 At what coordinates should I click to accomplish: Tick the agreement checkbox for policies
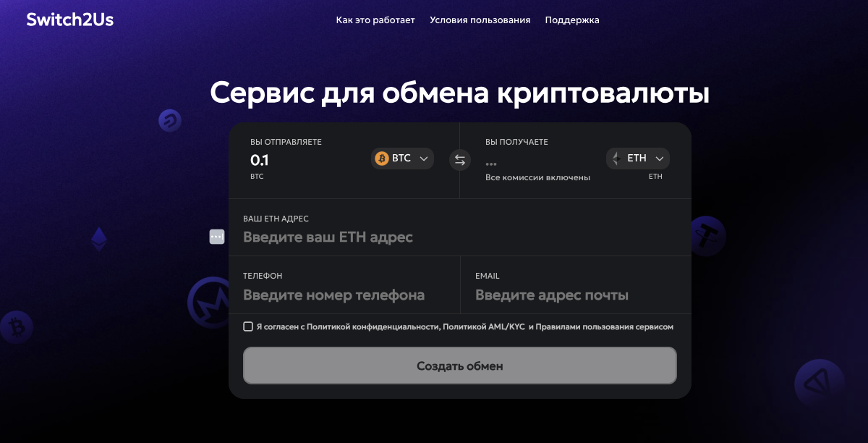(x=248, y=326)
